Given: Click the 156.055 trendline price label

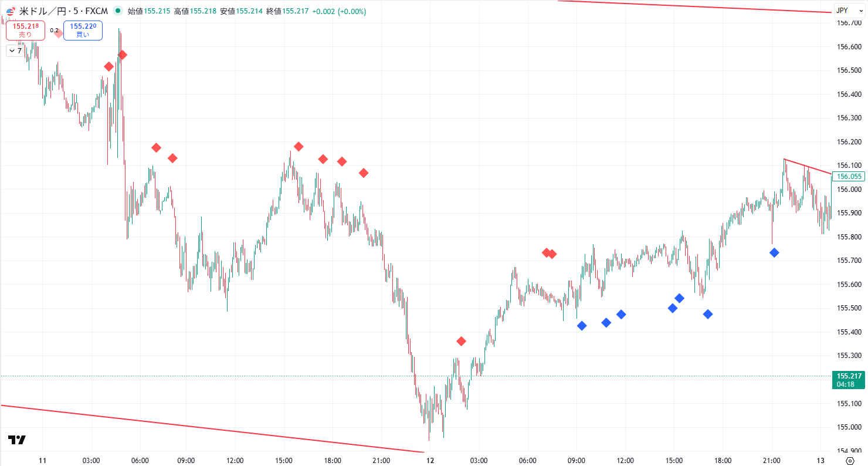Looking at the screenshot, I should [849, 177].
